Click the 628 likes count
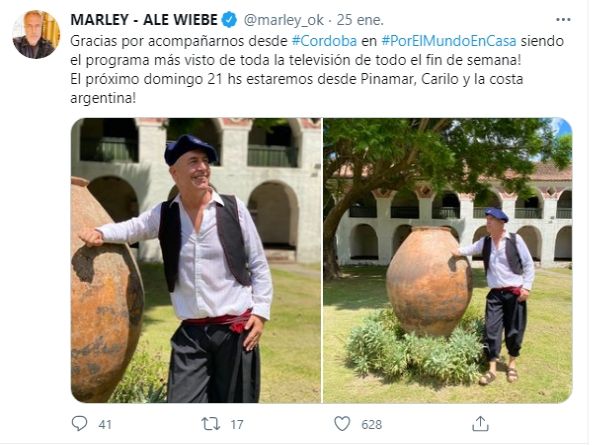This screenshot has height=445, width=602. [371, 424]
